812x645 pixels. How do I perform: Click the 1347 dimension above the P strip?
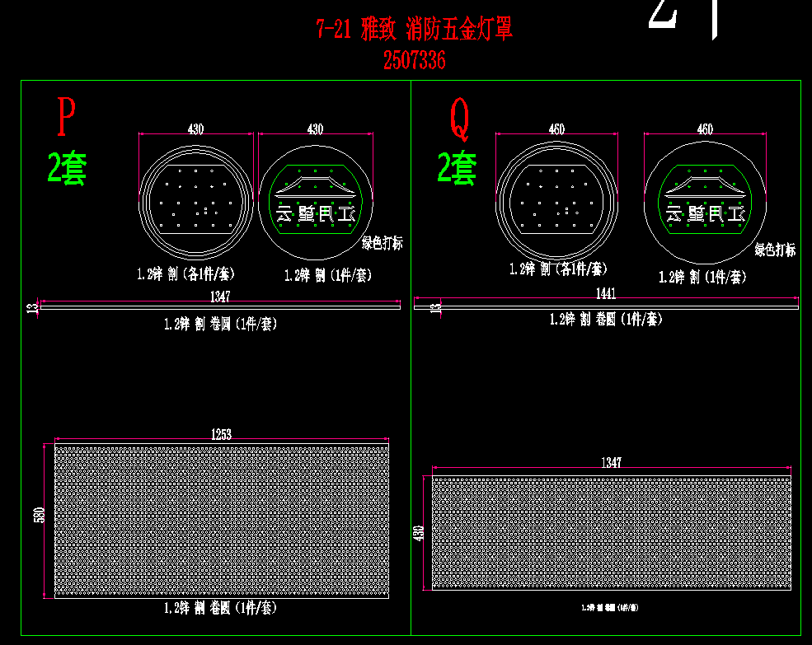tap(220, 297)
